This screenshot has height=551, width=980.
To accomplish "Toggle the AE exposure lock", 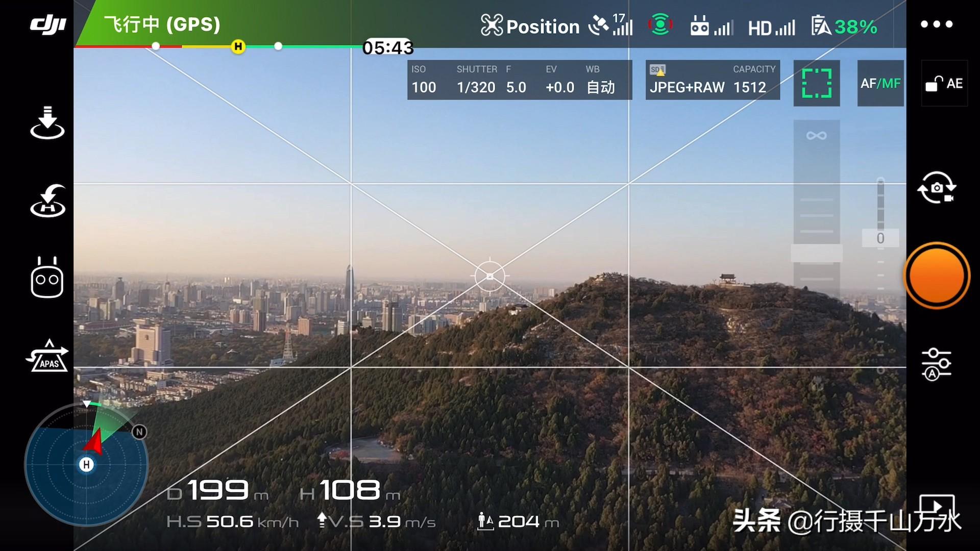I will (x=944, y=84).
